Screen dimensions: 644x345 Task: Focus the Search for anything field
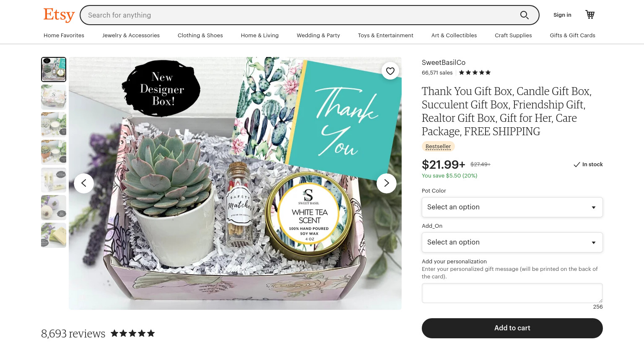[x=300, y=15]
